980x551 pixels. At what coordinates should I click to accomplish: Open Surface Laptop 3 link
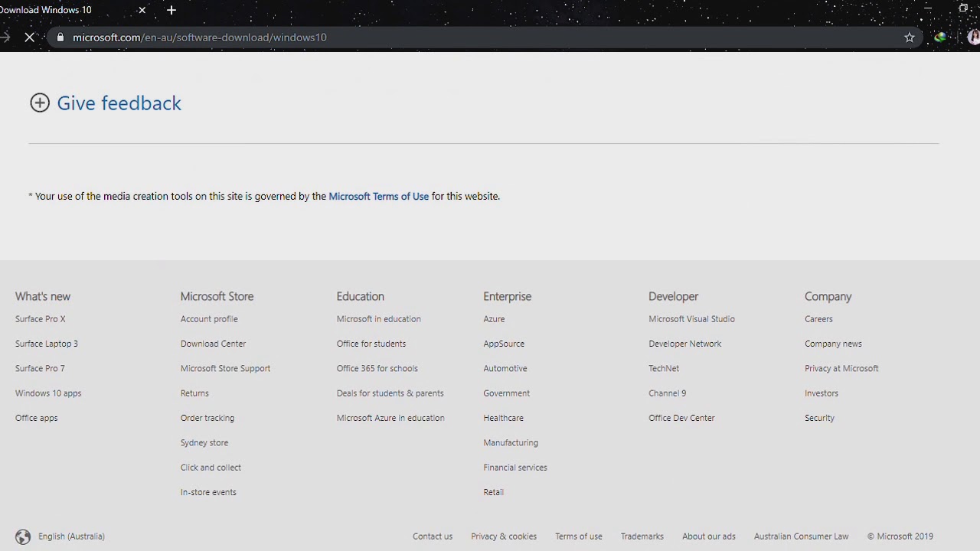(47, 344)
